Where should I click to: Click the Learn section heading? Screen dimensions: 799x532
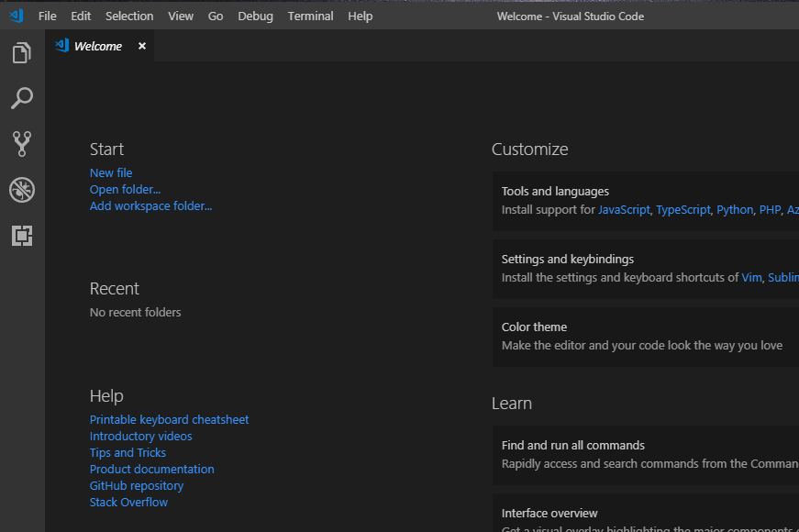click(512, 403)
